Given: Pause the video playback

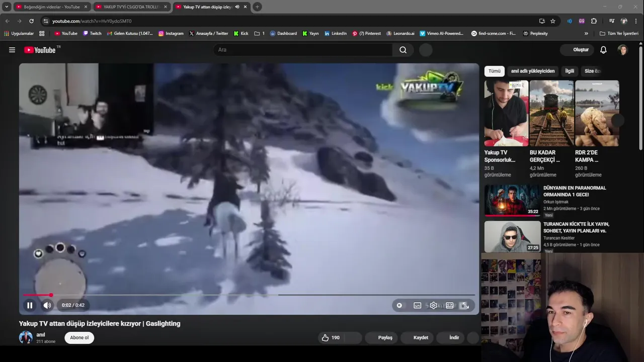Looking at the screenshot, I should (x=30, y=305).
